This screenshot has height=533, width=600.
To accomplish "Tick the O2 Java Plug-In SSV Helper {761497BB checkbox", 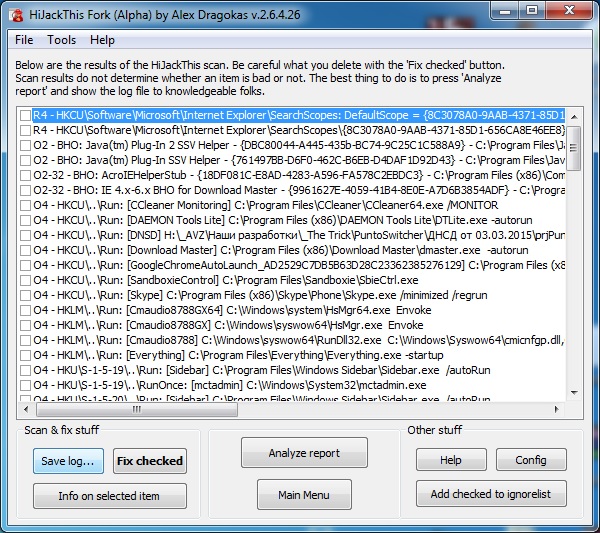I will pyautogui.click(x=25, y=160).
